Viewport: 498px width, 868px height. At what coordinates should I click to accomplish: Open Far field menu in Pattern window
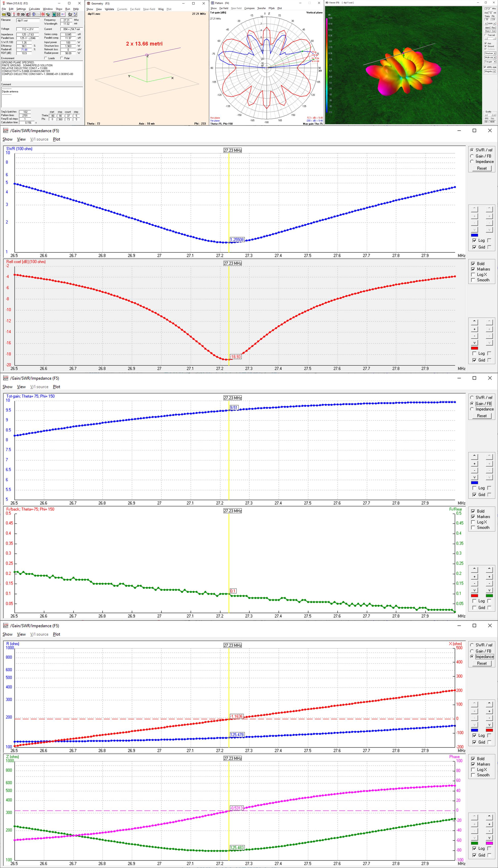point(224,8)
